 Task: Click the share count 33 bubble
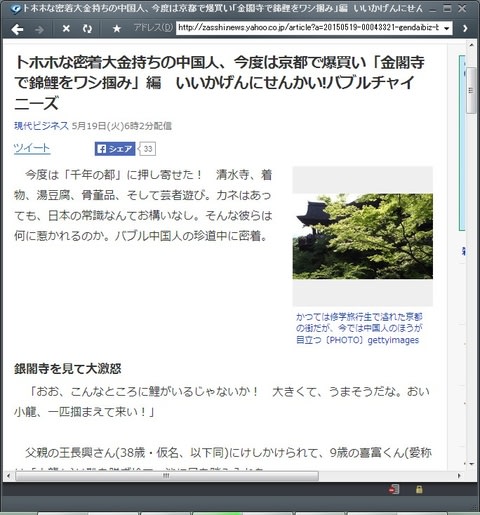(148, 149)
